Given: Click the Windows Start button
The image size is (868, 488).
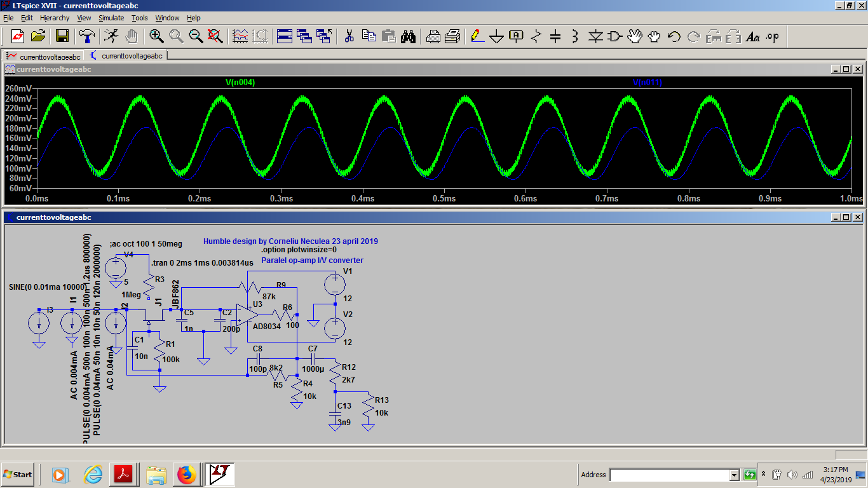Looking at the screenshot, I should [x=18, y=474].
